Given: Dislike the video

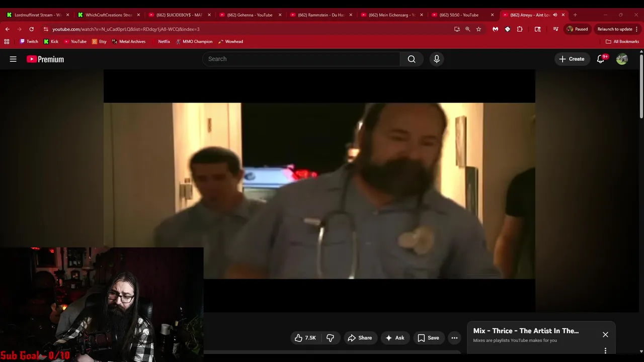Looking at the screenshot, I should (331, 338).
